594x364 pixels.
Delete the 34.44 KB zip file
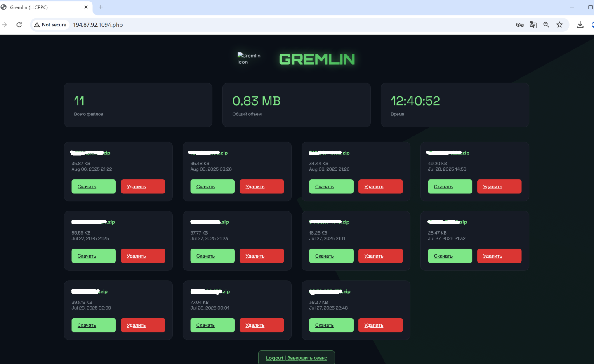[x=381, y=186]
